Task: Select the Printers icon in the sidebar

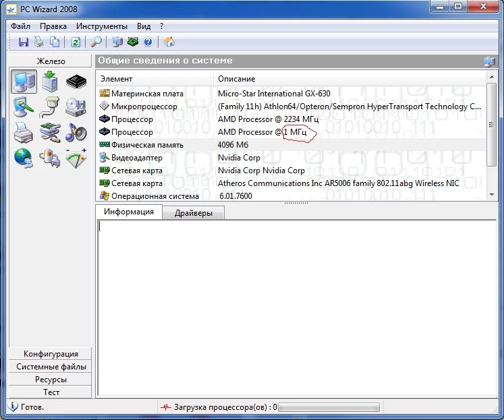Action: click(x=24, y=133)
